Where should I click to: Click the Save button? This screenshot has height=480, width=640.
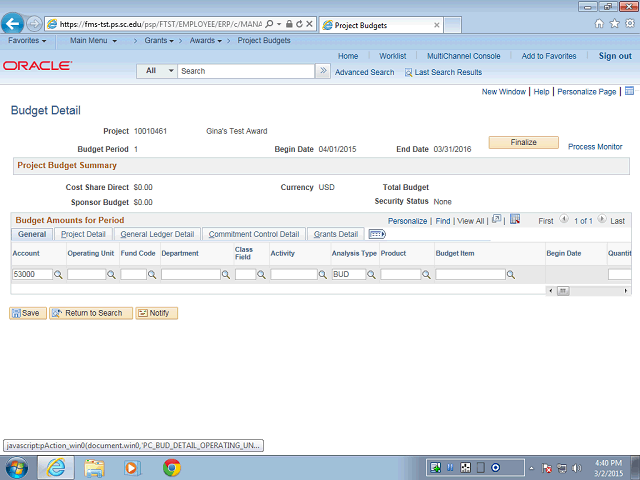pyautogui.click(x=28, y=313)
